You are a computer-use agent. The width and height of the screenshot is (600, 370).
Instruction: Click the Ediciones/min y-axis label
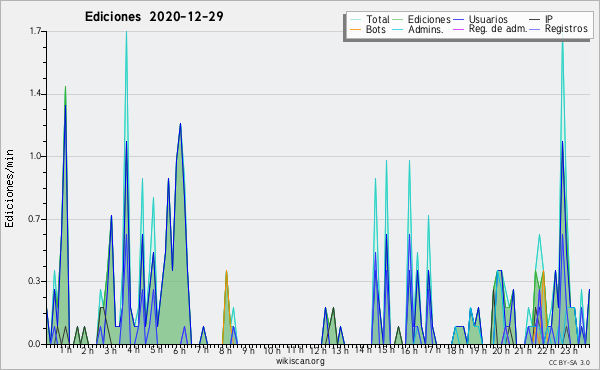click(x=9, y=188)
